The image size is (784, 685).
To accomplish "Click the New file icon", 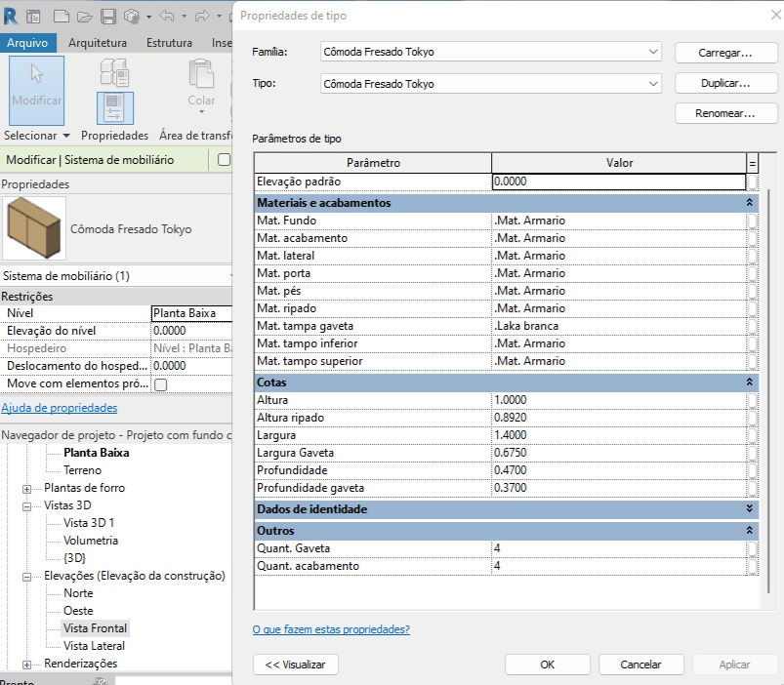I will coord(61,17).
